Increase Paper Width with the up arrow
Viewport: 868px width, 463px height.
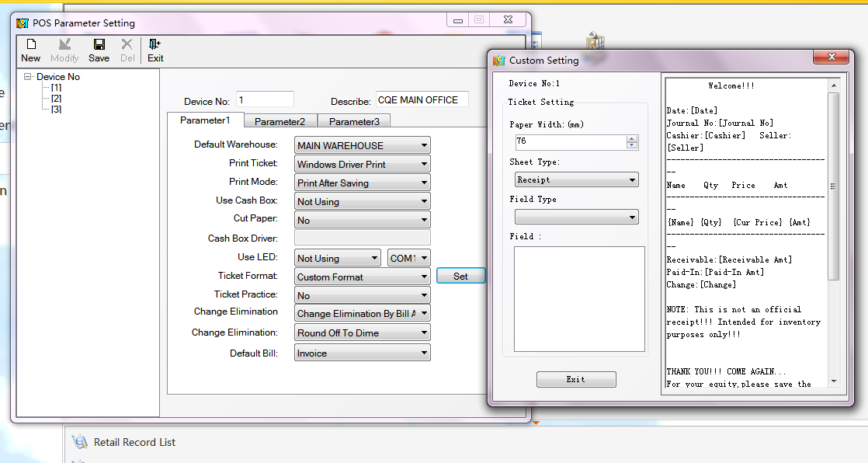click(x=632, y=138)
